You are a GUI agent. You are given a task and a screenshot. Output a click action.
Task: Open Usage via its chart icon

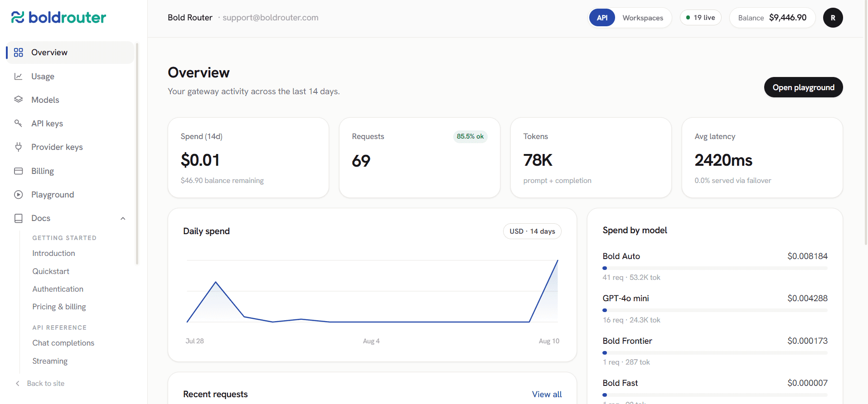[18, 77]
